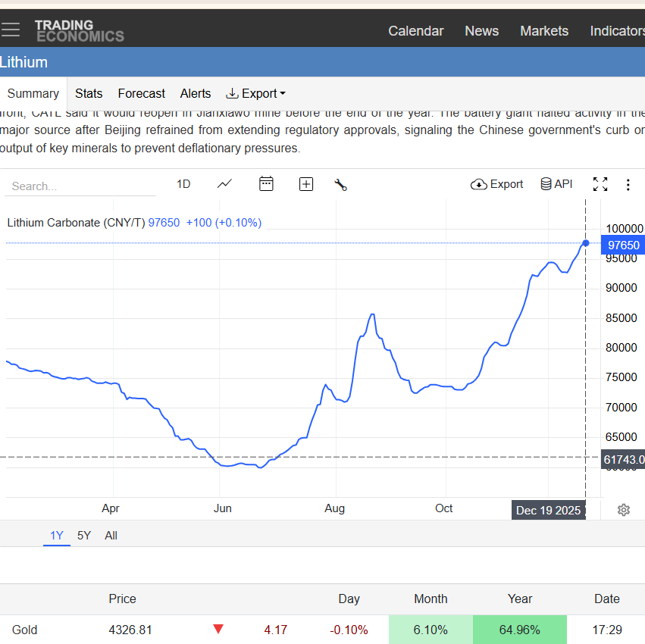Screen dimensions: 645x644
Task: Click the cloud Export icon on the chart
Action: [496, 184]
